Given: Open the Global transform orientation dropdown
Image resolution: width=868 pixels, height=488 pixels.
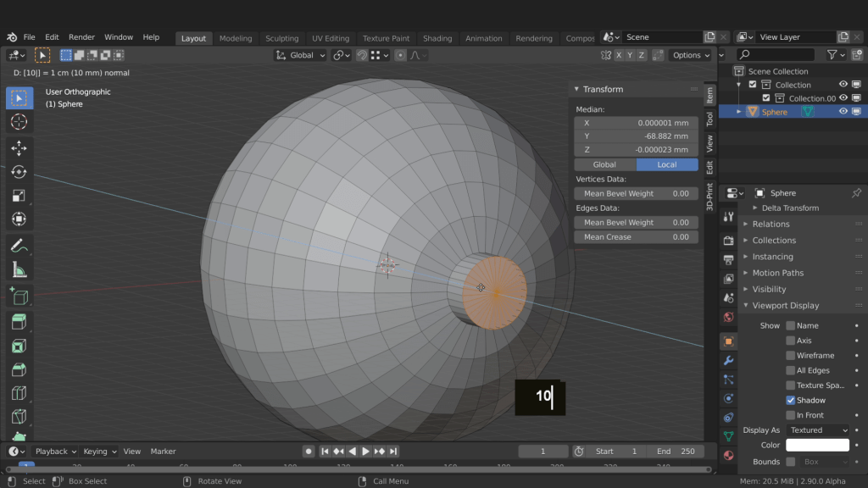Looking at the screenshot, I should pos(301,55).
